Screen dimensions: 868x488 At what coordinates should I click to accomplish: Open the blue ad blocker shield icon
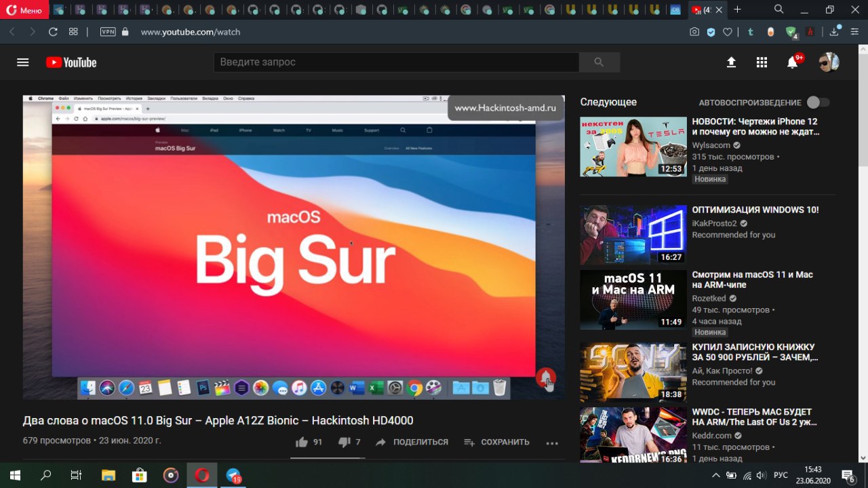pos(711,32)
